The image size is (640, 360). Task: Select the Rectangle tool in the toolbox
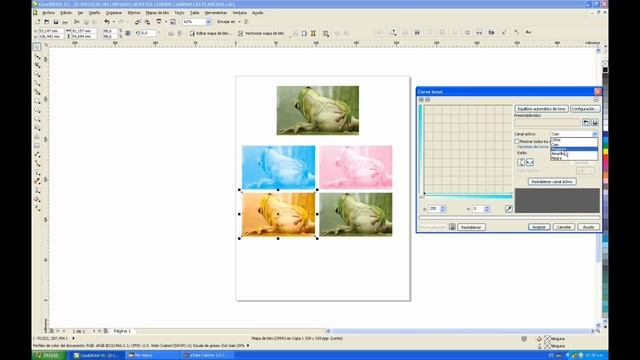37,101
